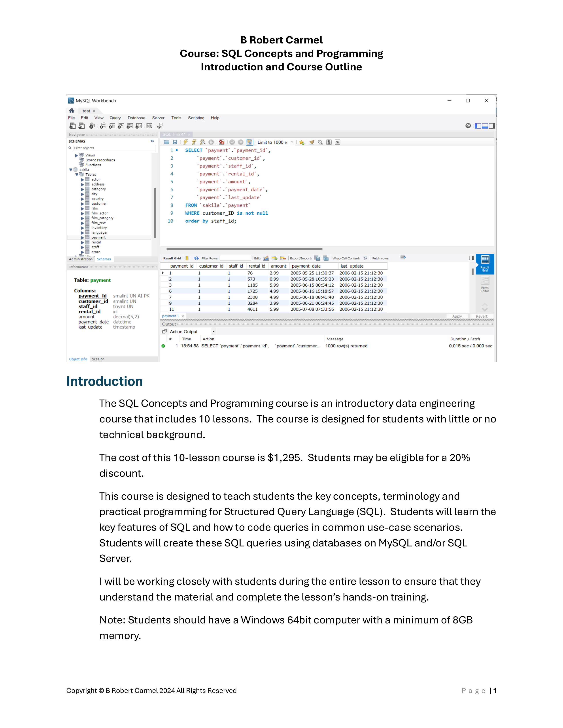
Task: Execute the SQL query with lightning bolt icon
Action: [x=185, y=142]
